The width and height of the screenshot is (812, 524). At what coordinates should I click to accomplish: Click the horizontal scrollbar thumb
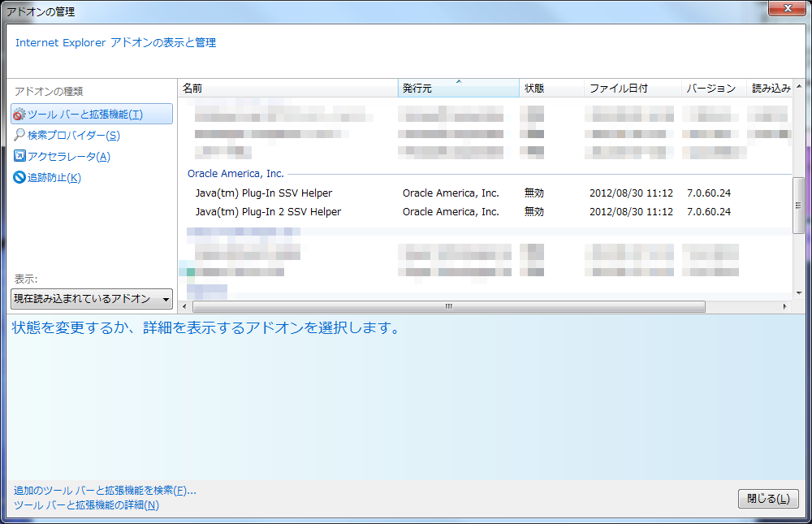(447, 306)
